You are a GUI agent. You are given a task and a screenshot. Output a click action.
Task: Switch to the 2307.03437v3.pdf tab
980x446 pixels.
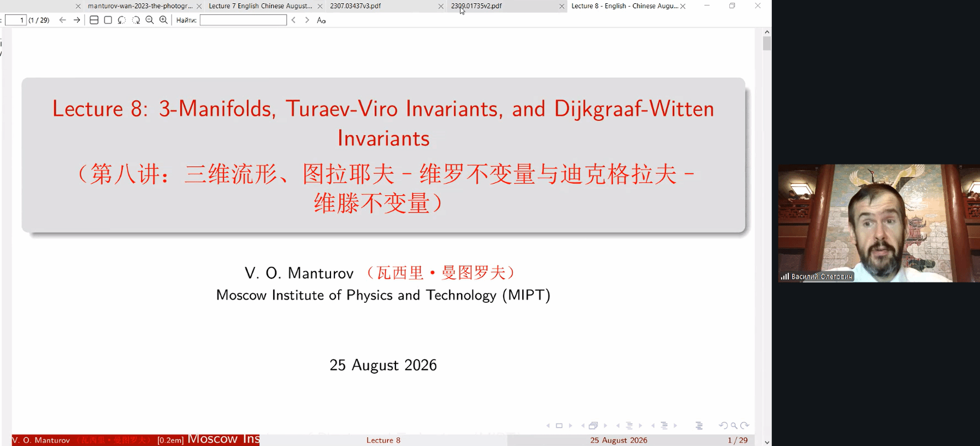tap(356, 6)
